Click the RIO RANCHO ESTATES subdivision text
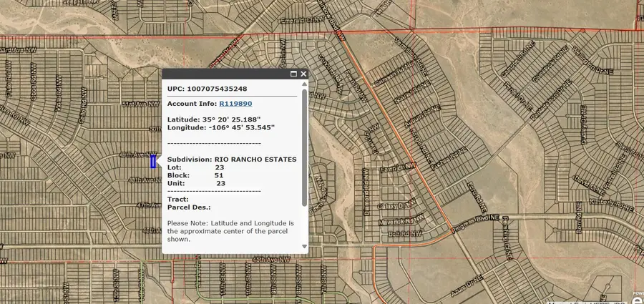 tap(255, 159)
